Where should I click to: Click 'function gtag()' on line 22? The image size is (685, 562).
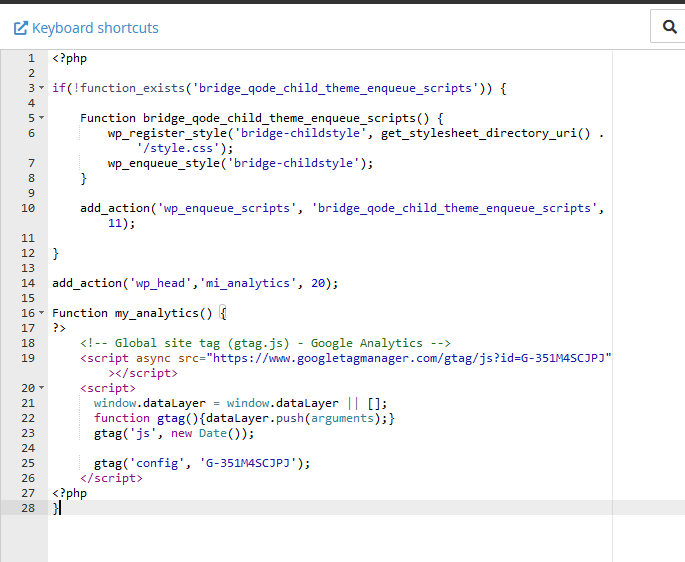[146, 418]
